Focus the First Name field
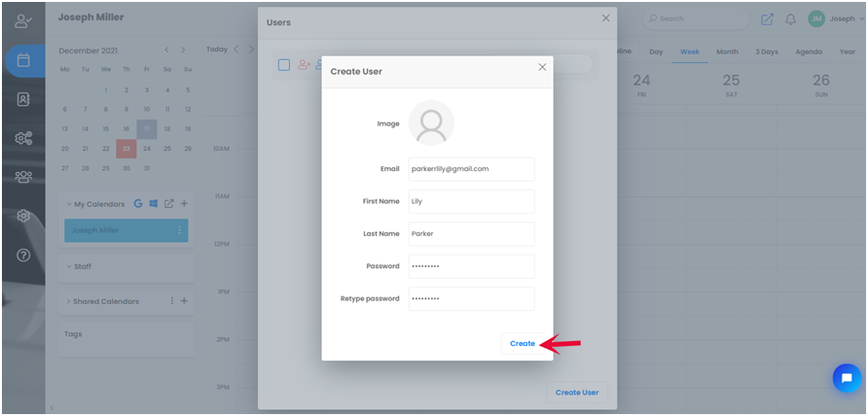The height and width of the screenshot is (416, 868). pyautogui.click(x=471, y=201)
